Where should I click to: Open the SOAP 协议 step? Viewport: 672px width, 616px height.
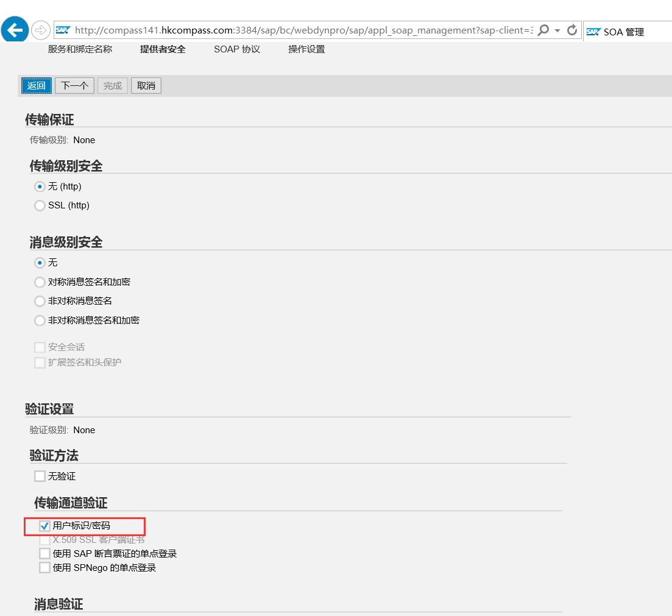pos(237,49)
